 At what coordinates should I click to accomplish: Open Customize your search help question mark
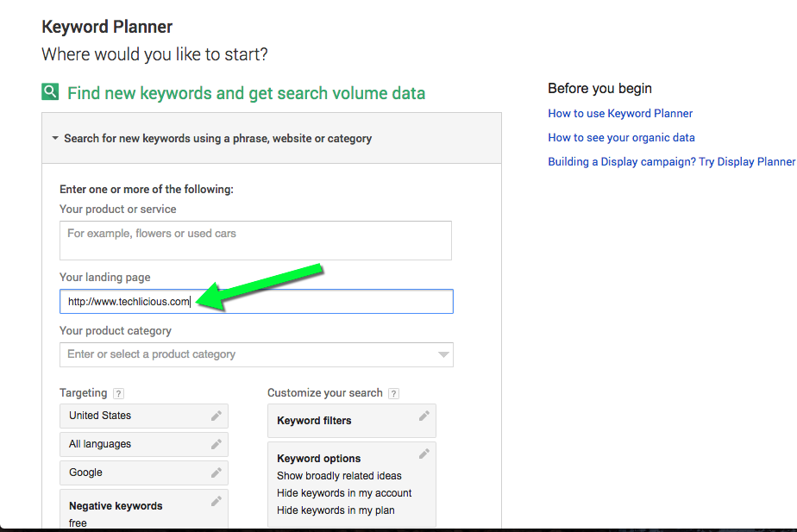(x=393, y=393)
